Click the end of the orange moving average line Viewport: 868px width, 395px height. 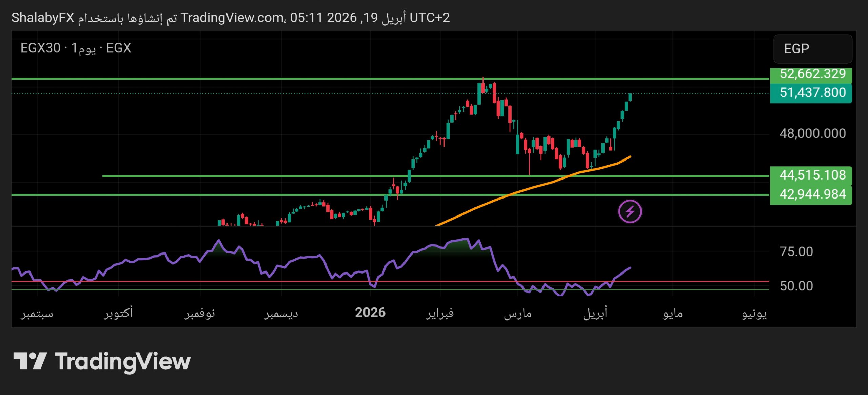click(630, 156)
